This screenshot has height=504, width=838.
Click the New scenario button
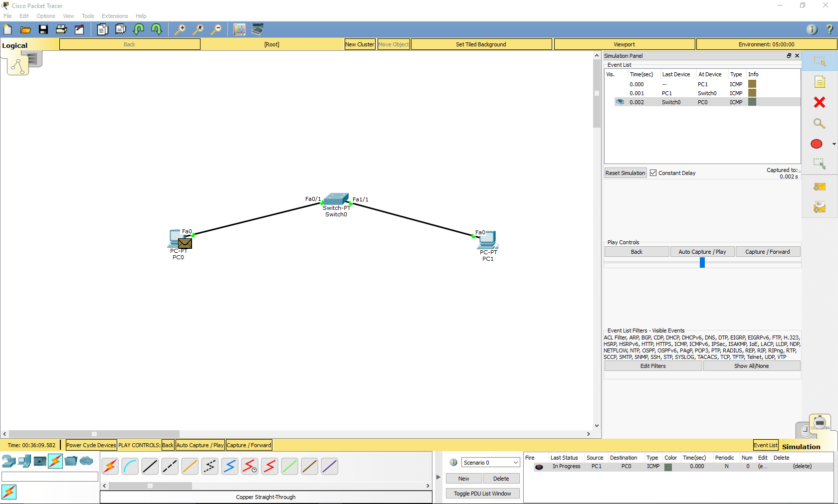click(464, 479)
